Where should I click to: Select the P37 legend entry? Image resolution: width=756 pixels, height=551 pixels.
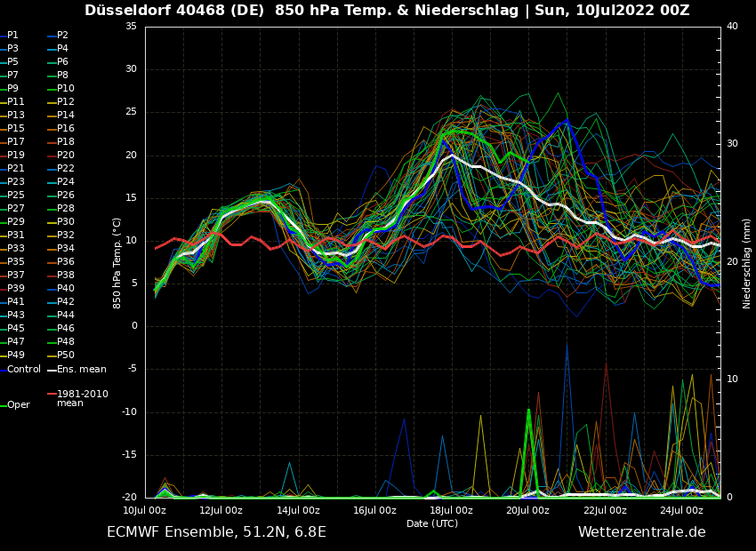16,275
